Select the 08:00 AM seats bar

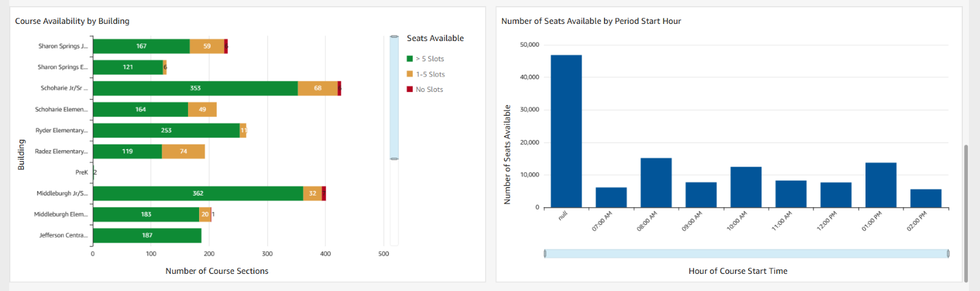click(656, 183)
